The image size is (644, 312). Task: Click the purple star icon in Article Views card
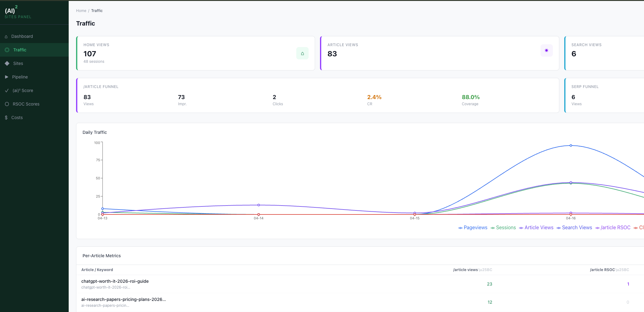coord(546,50)
